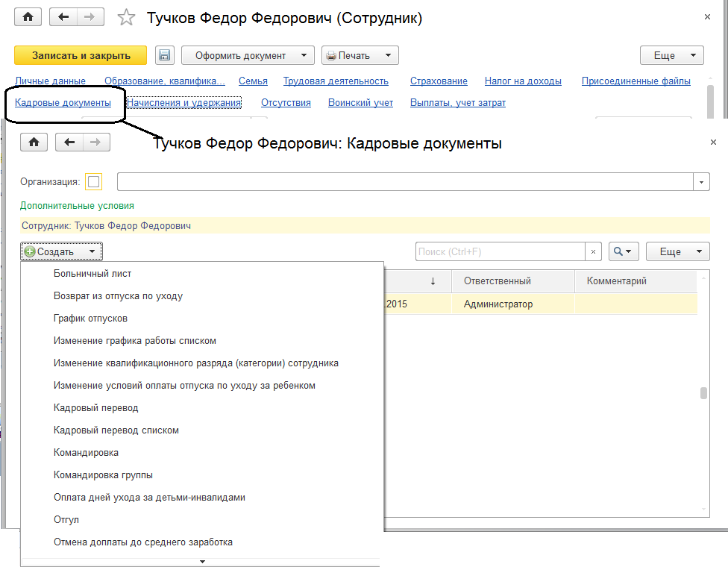This screenshot has width=728, height=567.
Task: Click the home icon in top toolbar
Action: click(28, 17)
